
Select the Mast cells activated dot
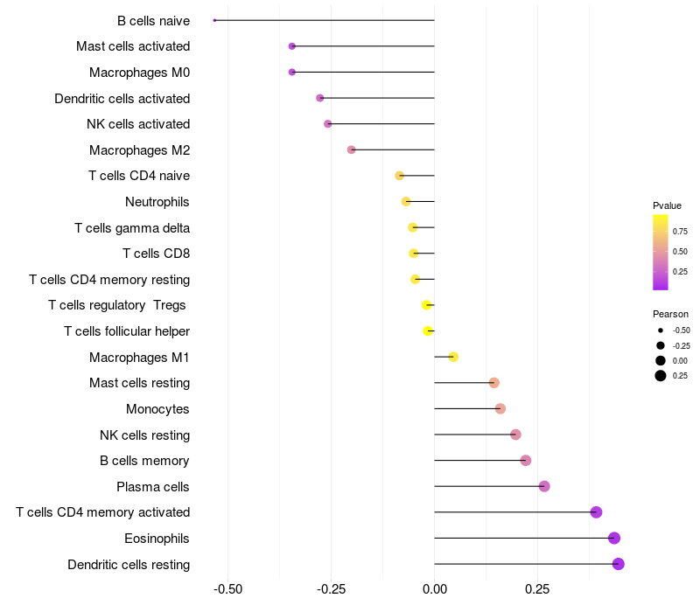[292, 46]
